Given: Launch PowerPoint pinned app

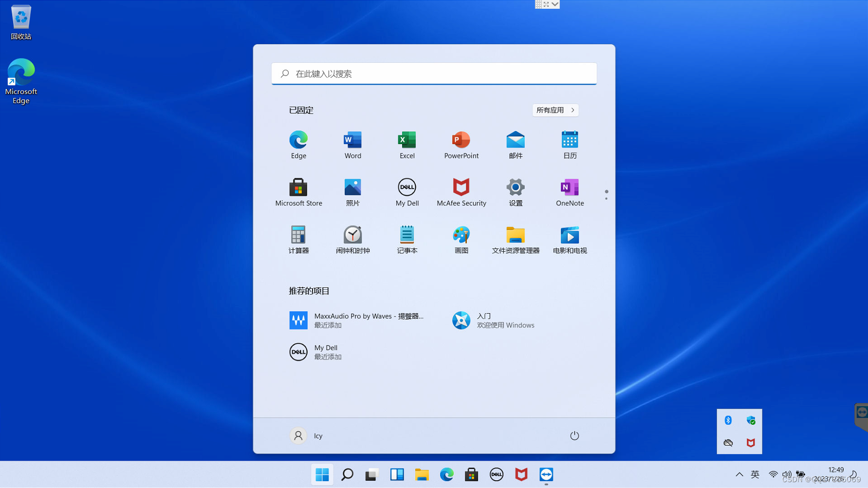Looking at the screenshot, I should (461, 145).
